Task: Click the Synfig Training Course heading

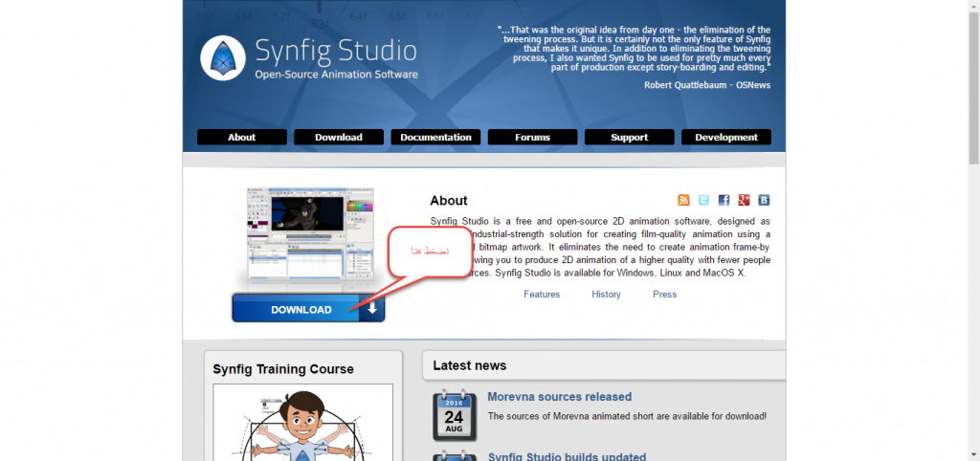Action: pyautogui.click(x=283, y=369)
